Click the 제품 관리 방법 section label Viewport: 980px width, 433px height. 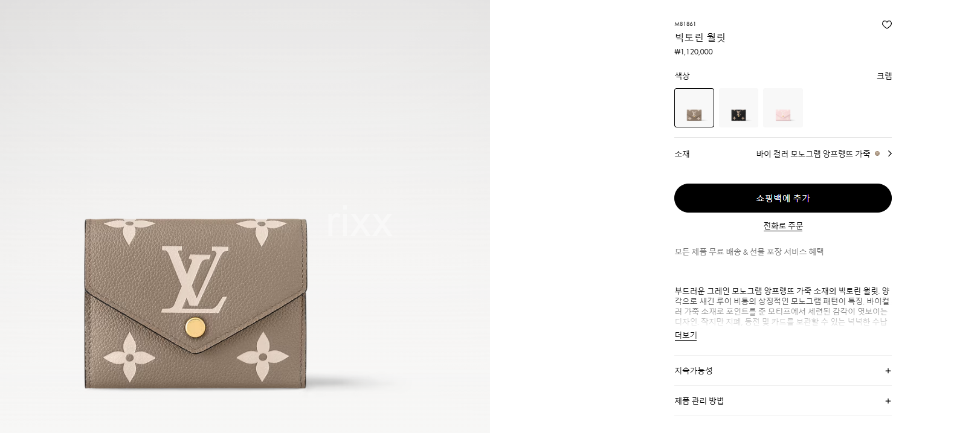point(699,401)
